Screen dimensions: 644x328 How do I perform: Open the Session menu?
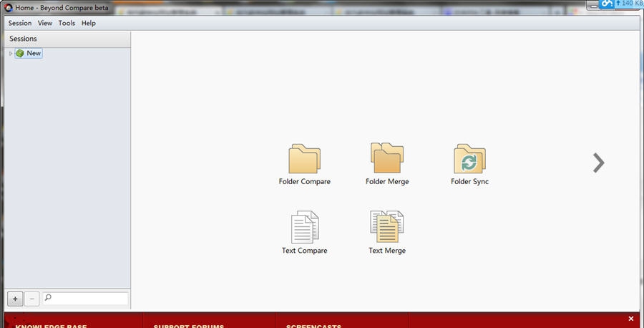[x=20, y=23]
